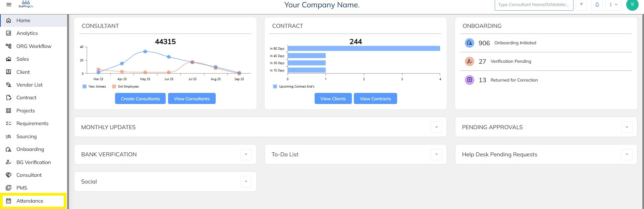This screenshot has width=644, height=209.
Task: Focus the consultant search input field
Action: pyautogui.click(x=533, y=5)
